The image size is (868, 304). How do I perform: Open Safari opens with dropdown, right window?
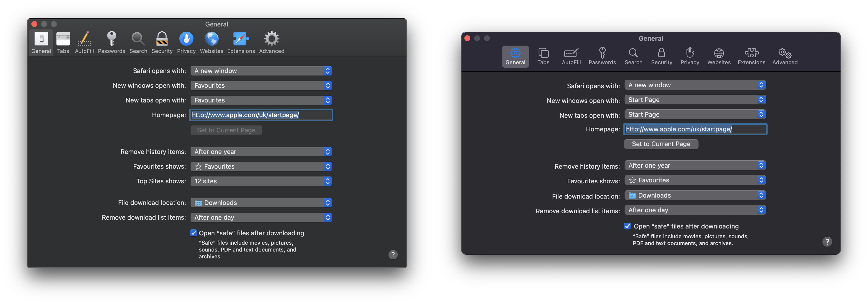[695, 85]
